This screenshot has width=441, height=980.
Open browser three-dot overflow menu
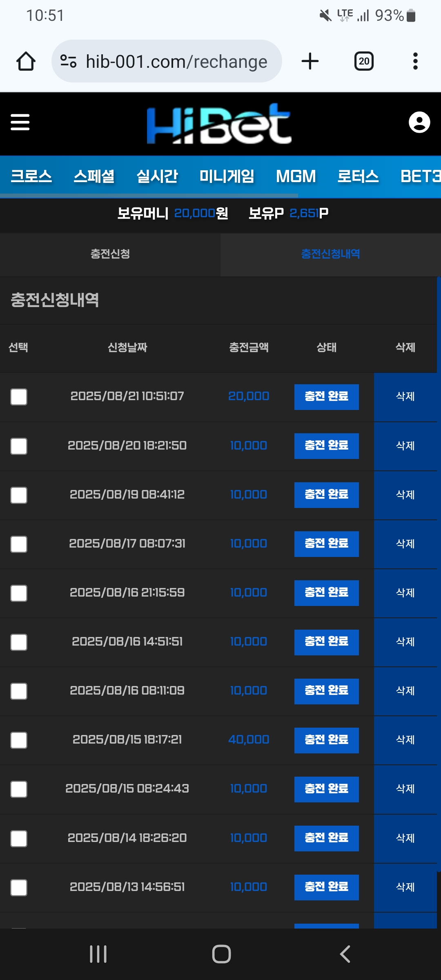tap(415, 61)
